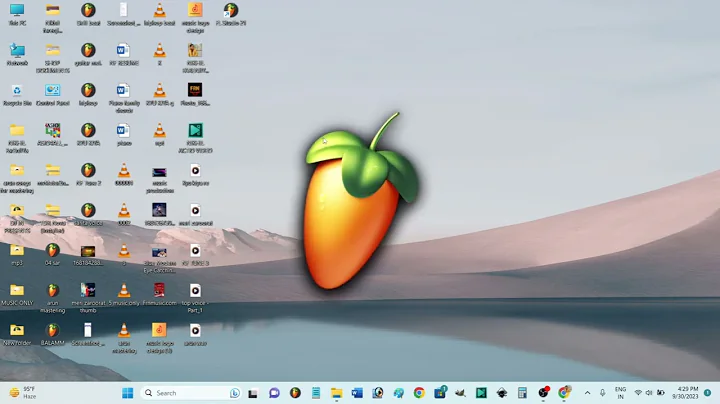Select the MUSIC ONLY folder
The height and width of the screenshot is (404, 720).
(17, 295)
